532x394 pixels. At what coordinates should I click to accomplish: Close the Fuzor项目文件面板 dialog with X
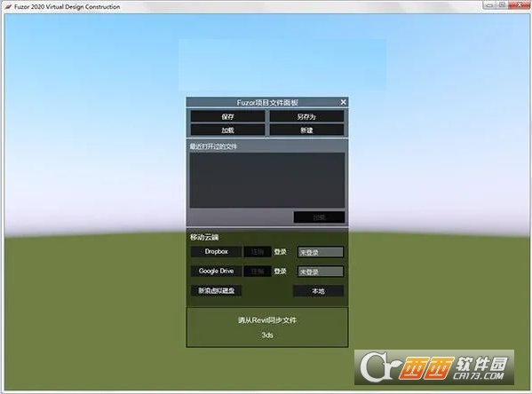[x=344, y=102]
